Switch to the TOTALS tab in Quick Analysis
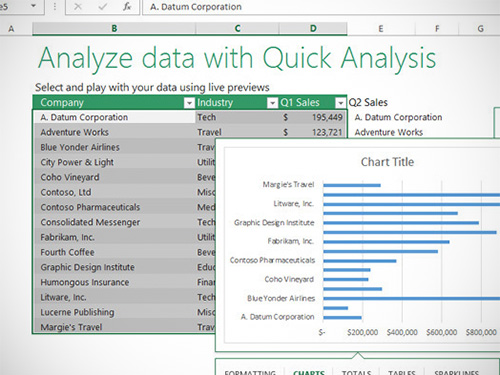This screenshot has height=375, width=500. [356, 372]
